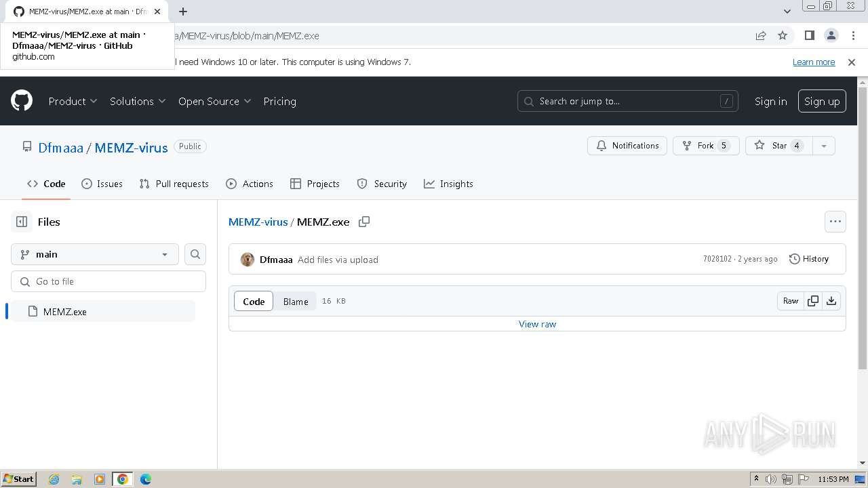Open Windows Media Player from taskbar
Screen dimensions: 868x488
[100, 479]
